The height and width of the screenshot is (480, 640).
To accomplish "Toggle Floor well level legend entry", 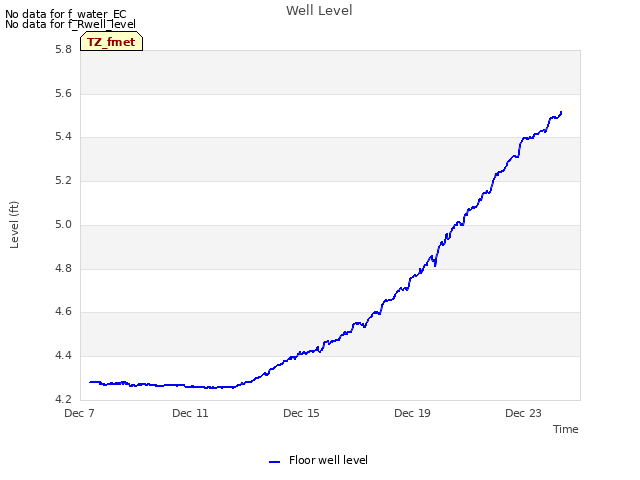I will (318, 460).
